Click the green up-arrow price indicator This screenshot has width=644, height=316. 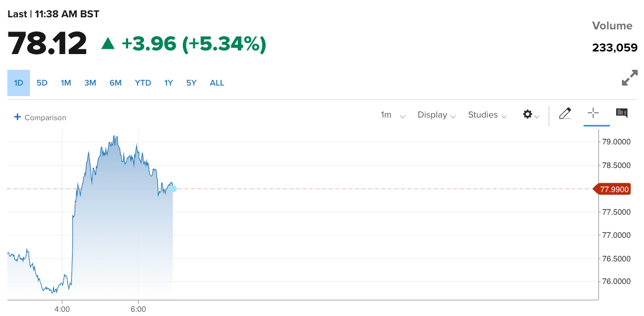pyautogui.click(x=108, y=44)
